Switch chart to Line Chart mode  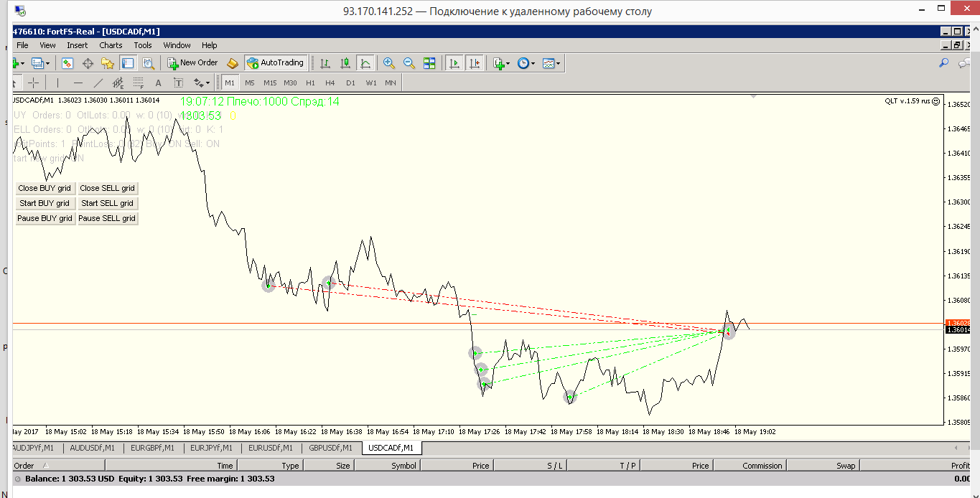[x=365, y=63]
